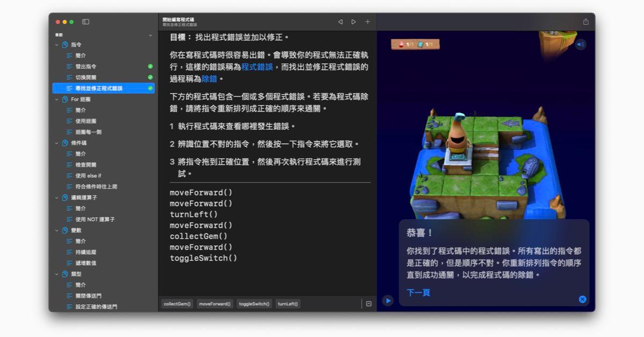Select the turnLeft() code line
The image size is (644, 337).
coord(194,214)
